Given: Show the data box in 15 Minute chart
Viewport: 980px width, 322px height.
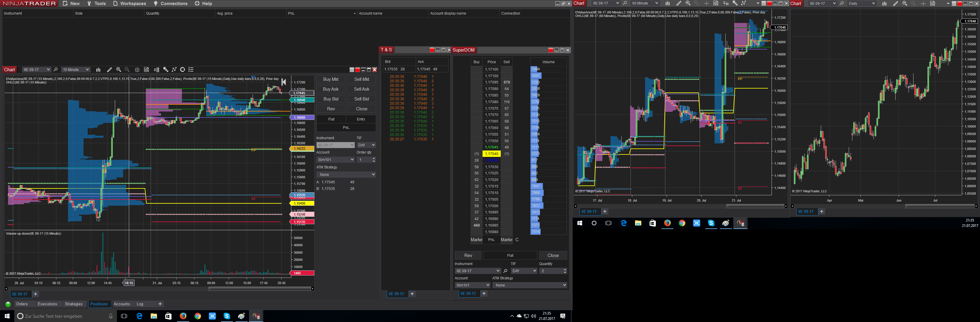Looking at the screenshot, I should (x=146, y=69).
